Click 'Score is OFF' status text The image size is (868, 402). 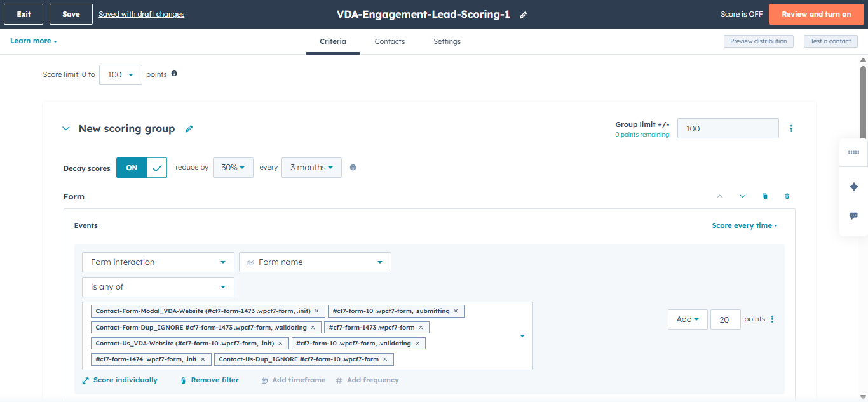click(742, 14)
